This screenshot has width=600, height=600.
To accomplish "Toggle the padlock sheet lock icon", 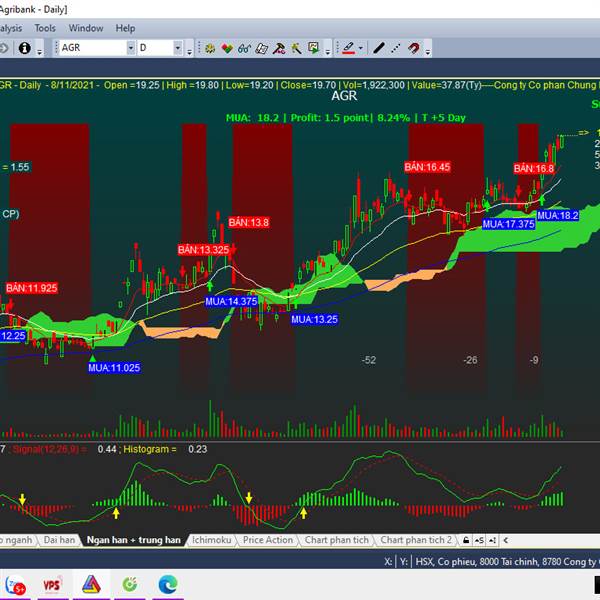I will (466, 540).
